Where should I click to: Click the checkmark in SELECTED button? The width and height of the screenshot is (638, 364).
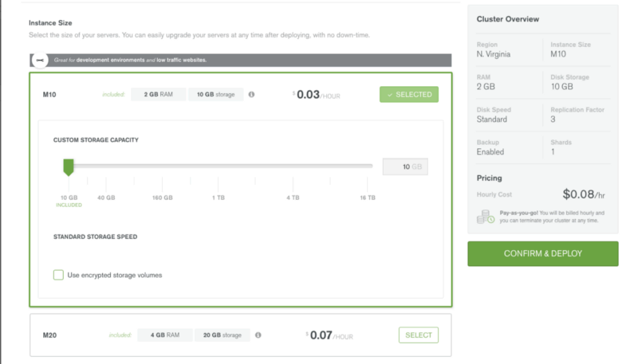(390, 95)
